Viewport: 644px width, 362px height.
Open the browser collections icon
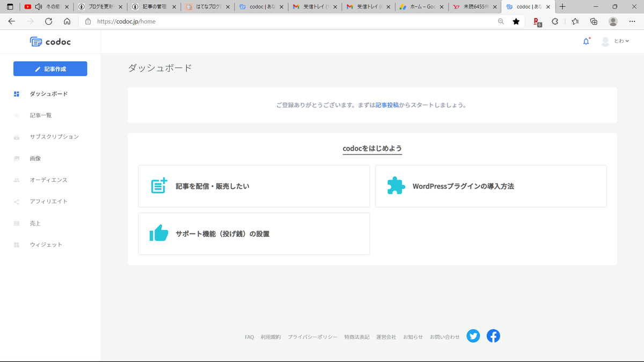594,21
